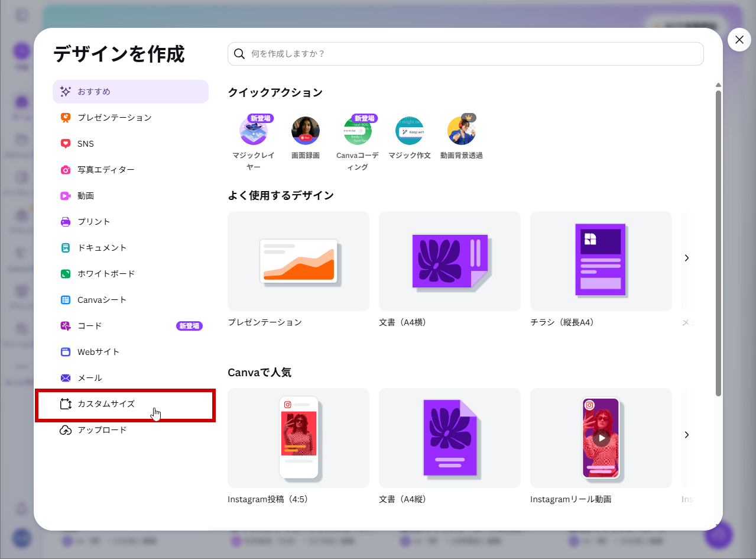Click the カスタムサイズ label
Viewport: 756px width, 559px height.
point(106,404)
